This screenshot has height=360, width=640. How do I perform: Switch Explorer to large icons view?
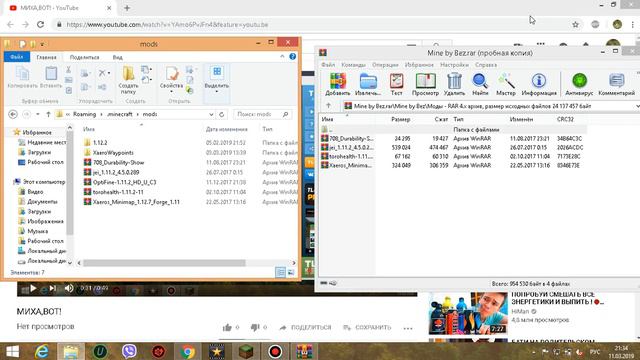click(x=291, y=272)
